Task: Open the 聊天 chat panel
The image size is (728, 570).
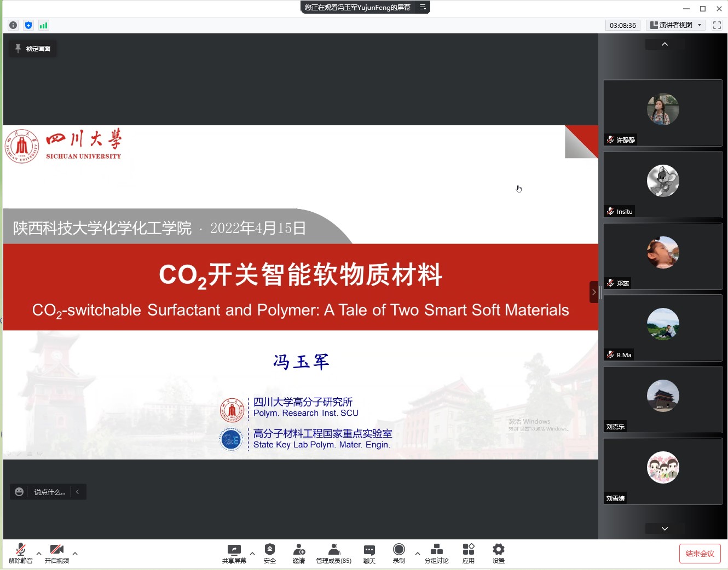Action: point(369,553)
